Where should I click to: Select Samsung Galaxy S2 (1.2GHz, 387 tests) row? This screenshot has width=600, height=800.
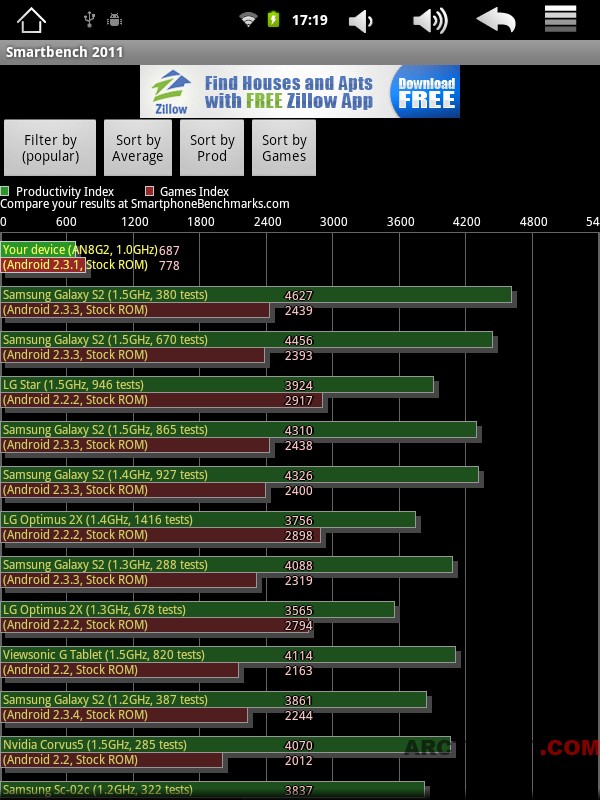(214, 707)
